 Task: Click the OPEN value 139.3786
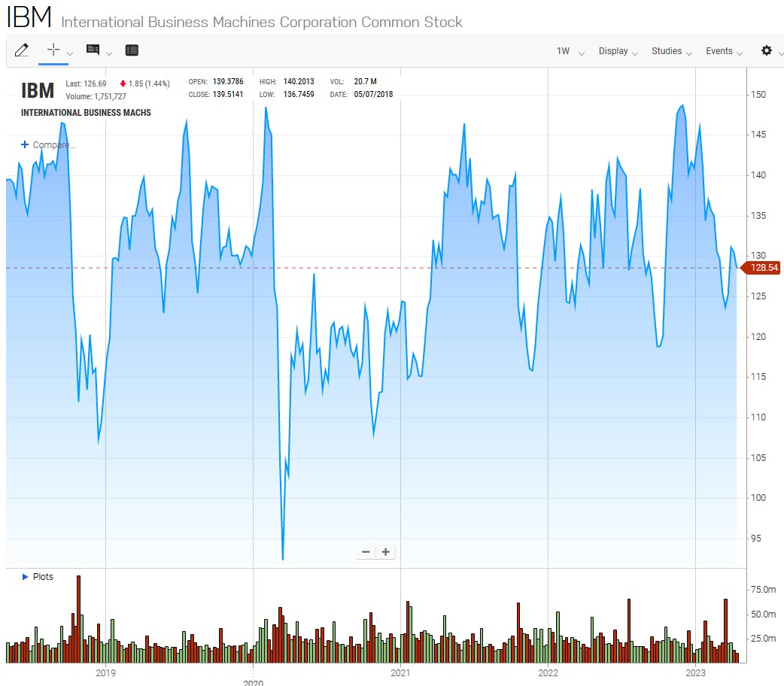[228, 81]
